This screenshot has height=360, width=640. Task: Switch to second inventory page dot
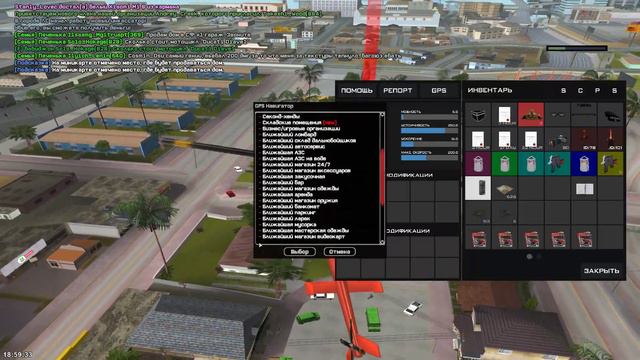pyautogui.click(x=539, y=257)
